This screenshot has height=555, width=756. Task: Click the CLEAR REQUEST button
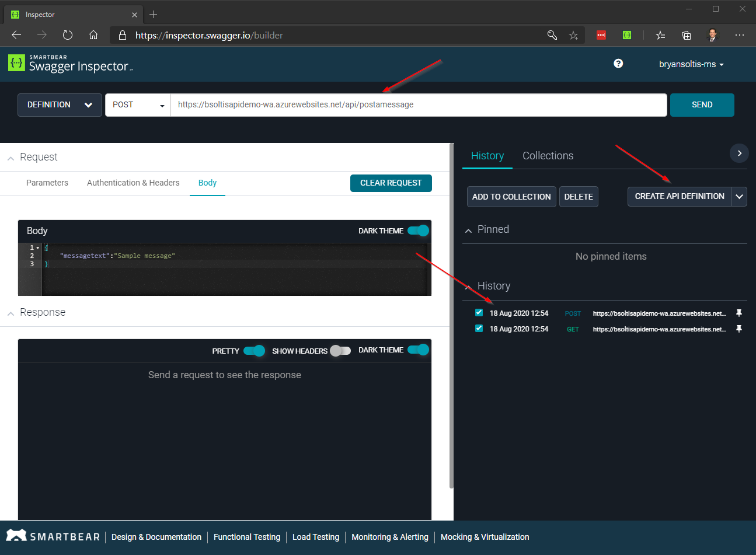pyautogui.click(x=391, y=183)
